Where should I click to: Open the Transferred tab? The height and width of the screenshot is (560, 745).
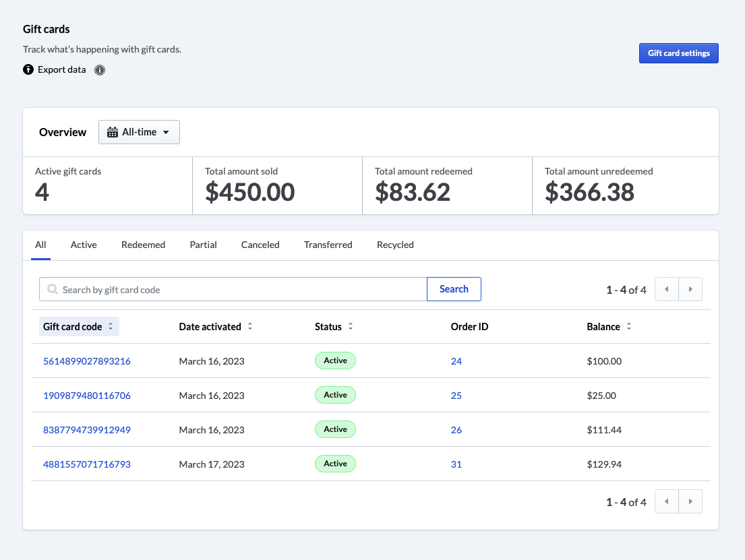(x=328, y=245)
